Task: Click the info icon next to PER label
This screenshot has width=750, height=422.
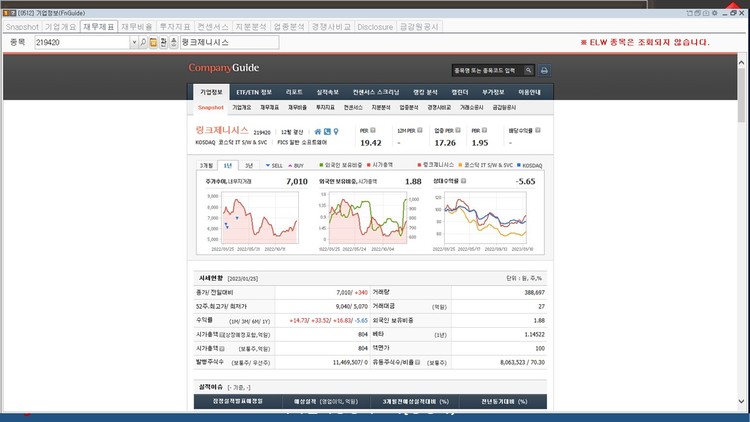Action: tap(373, 130)
